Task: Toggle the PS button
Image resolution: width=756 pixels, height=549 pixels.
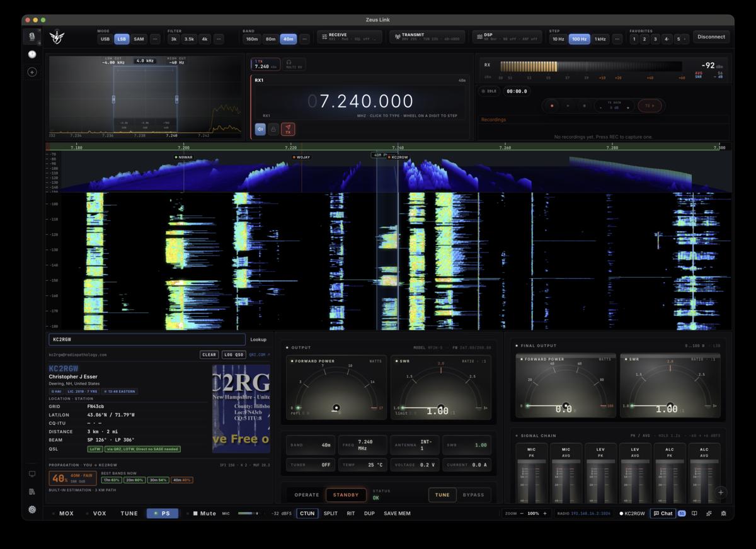Action: click(x=163, y=513)
